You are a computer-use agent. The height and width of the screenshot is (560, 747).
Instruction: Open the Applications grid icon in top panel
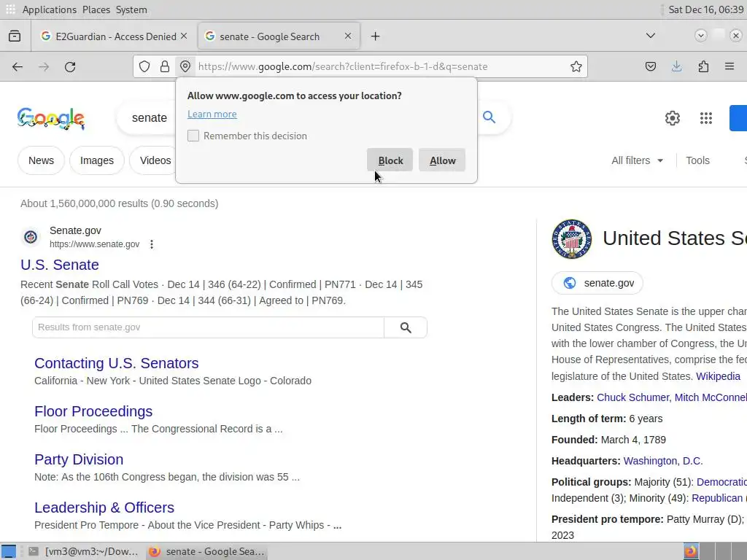10,9
